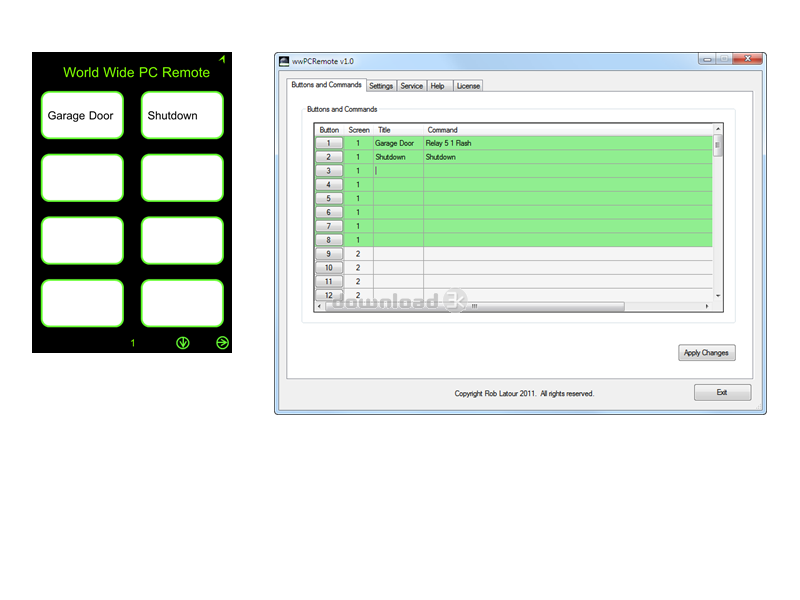The height and width of the screenshot is (600, 800).
Task: Click 'Shutdown' command cell in row 2
Action: 568,157
